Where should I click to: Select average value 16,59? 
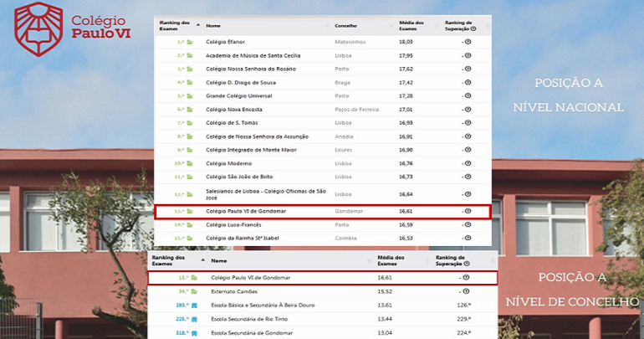406,225
